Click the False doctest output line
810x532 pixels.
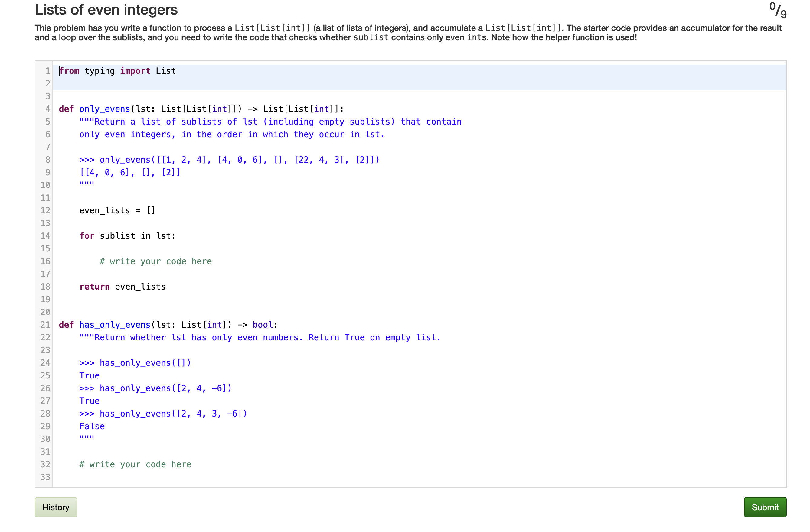[92, 426]
